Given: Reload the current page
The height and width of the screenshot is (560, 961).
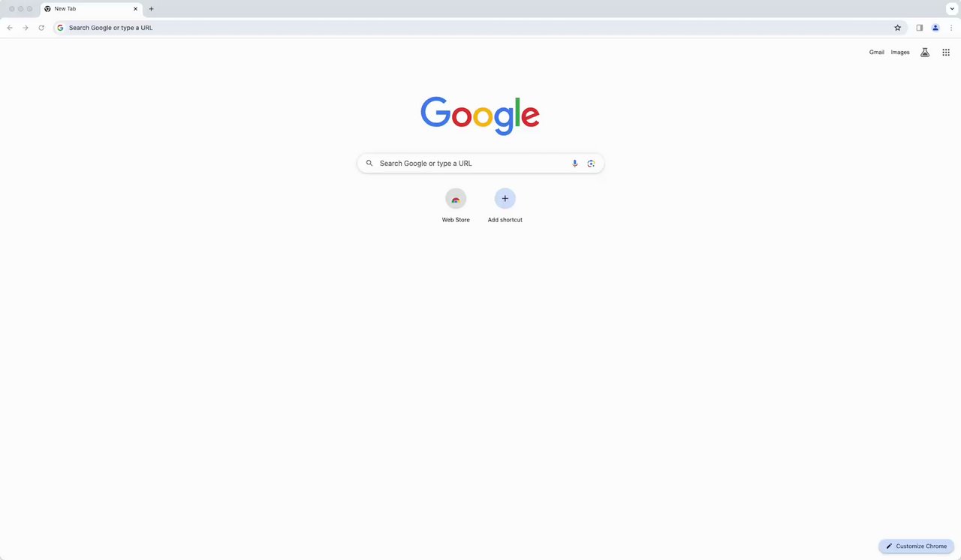Looking at the screenshot, I should (x=41, y=28).
